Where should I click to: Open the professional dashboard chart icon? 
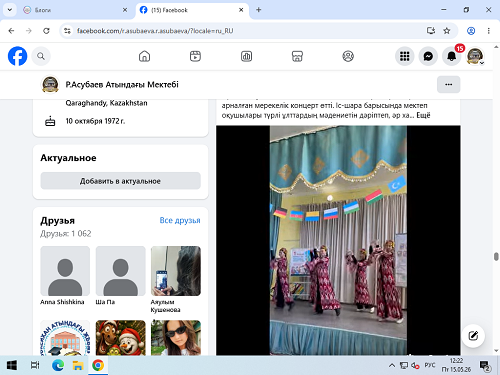click(x=246, y=56)
